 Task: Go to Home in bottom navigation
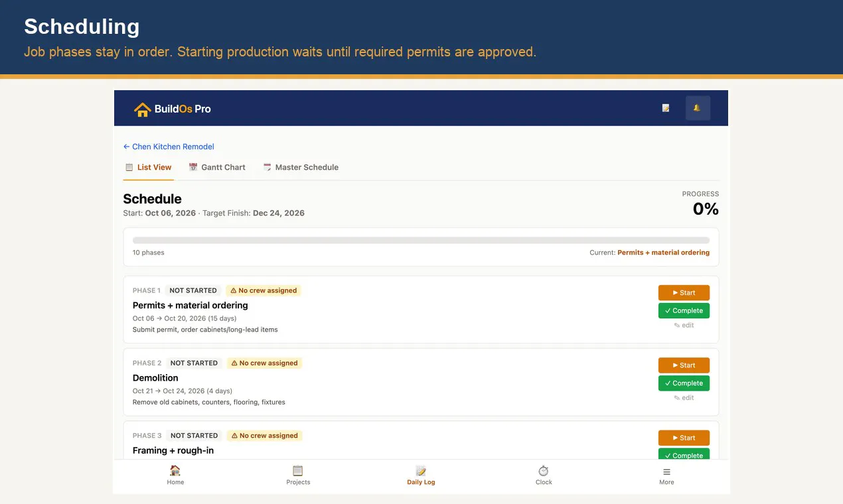click(x=175, y=475)
